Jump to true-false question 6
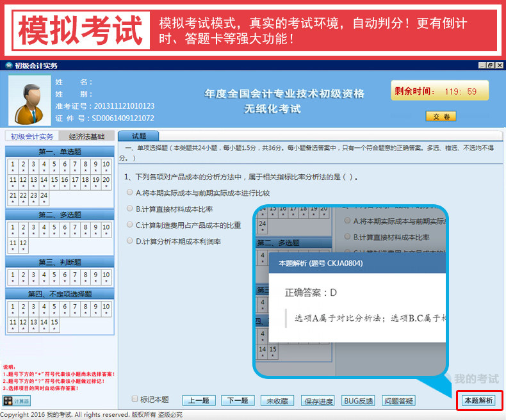The width and height of the screenshot is (506, 420). click(65, 277)
